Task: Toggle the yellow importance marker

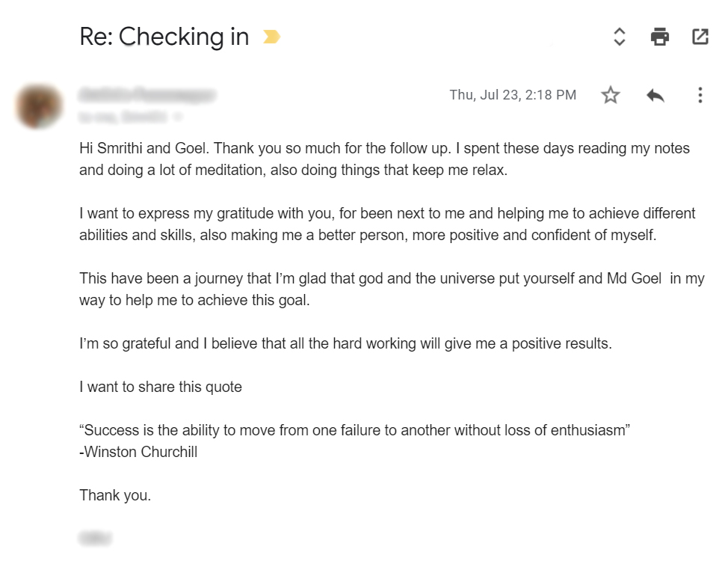Action: (271, 36)
